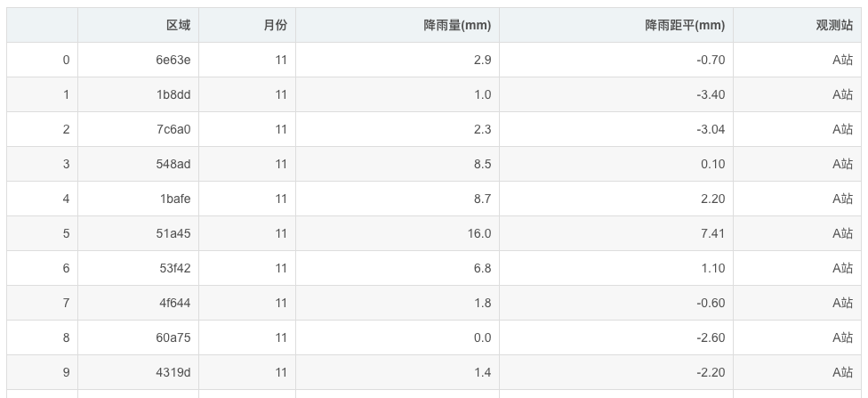The height and width of the screenshot is (398, 868).
Task: Click the 区域 column header
Action: tap(138, 25)
